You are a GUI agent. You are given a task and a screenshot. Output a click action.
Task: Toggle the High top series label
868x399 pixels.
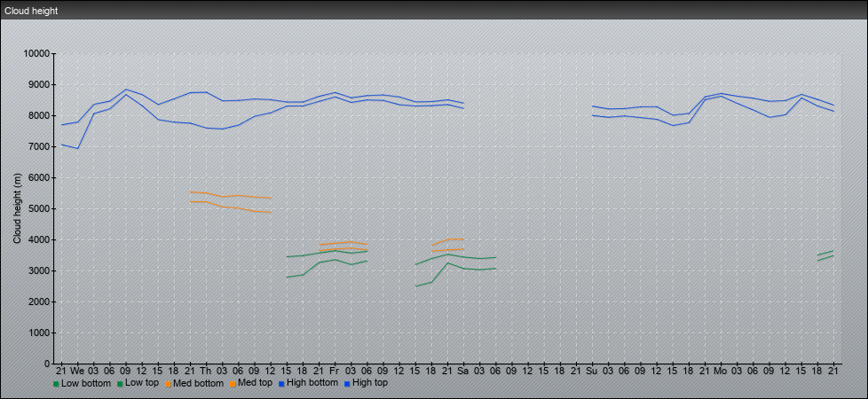(370, 383)
